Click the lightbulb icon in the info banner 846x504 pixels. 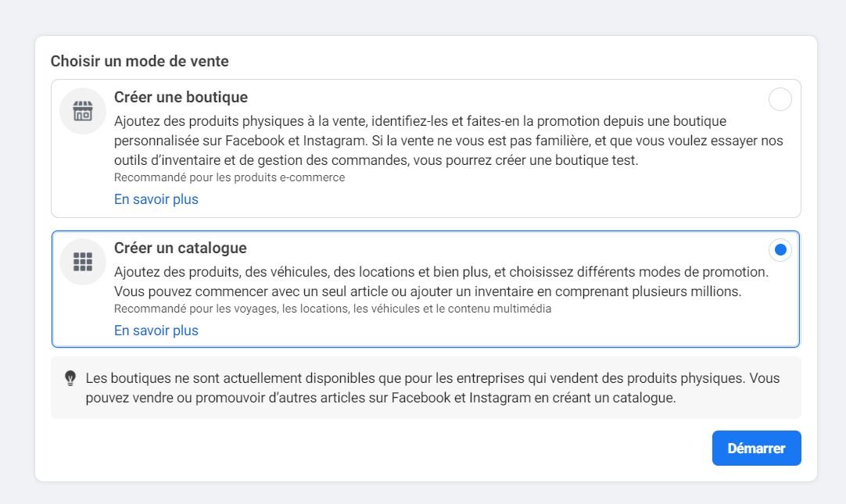[x=70, y=377]
